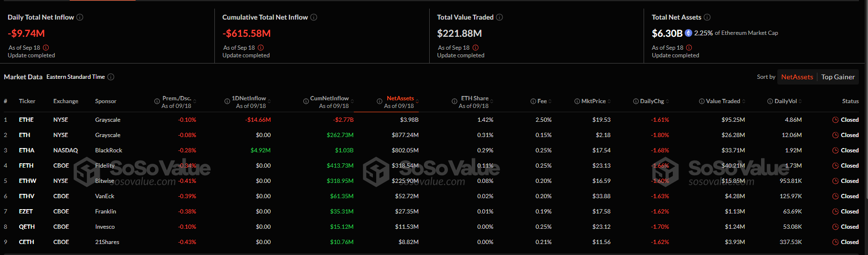The height and width of the screenshot is (255, 868).
Task: Click -1.80% daily change value
Action: pos(660,135)
